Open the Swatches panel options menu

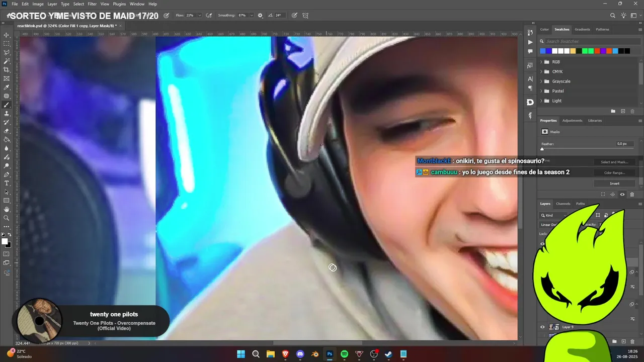tap(639, 29)
